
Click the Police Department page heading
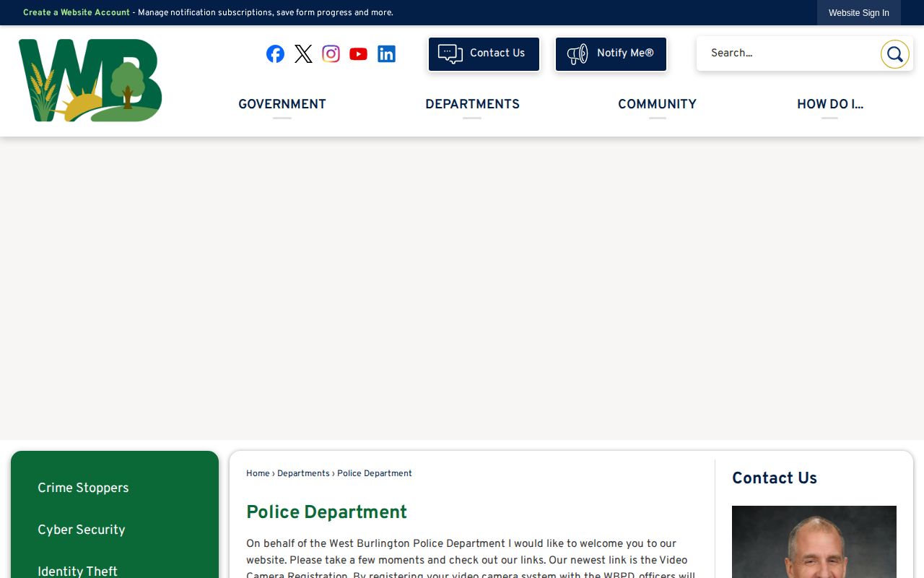click(326, 512)
